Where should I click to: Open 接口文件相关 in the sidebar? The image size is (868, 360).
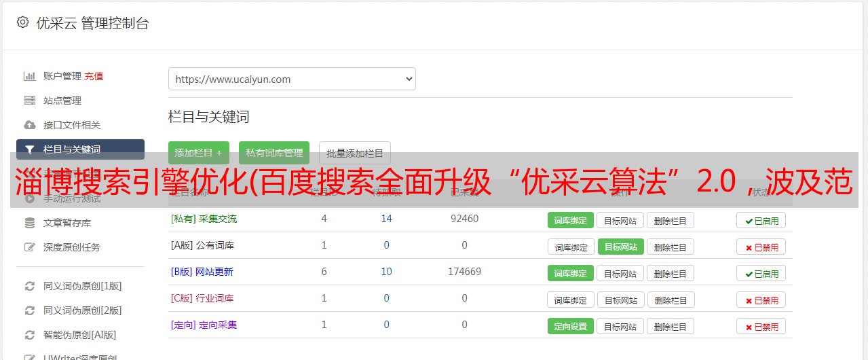click(x=72, y=125)
